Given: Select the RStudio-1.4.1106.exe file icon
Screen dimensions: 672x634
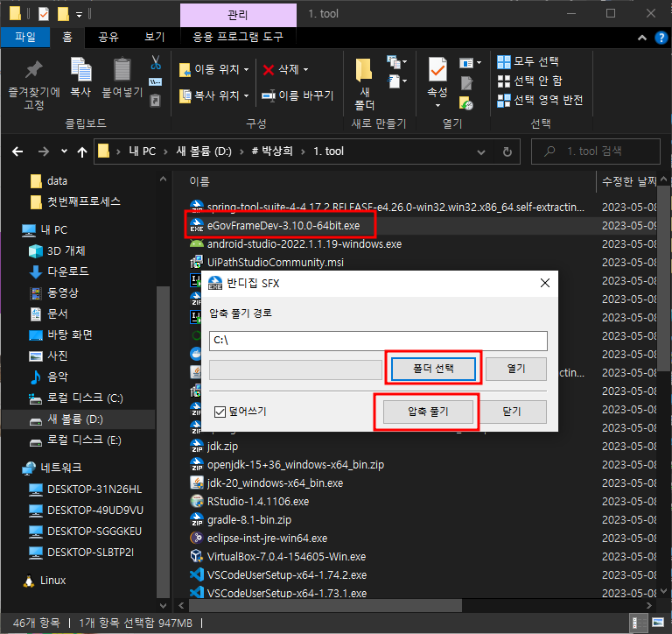Looking at the screenshot, I should 196,501.
